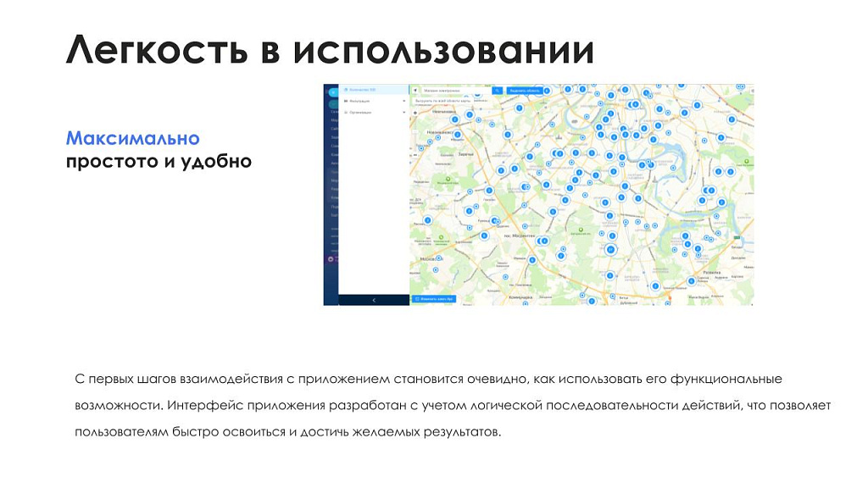Click the filter icon next to Фильтрация
This screenshot has height=488, width=868.
click(x=346, y=101)
